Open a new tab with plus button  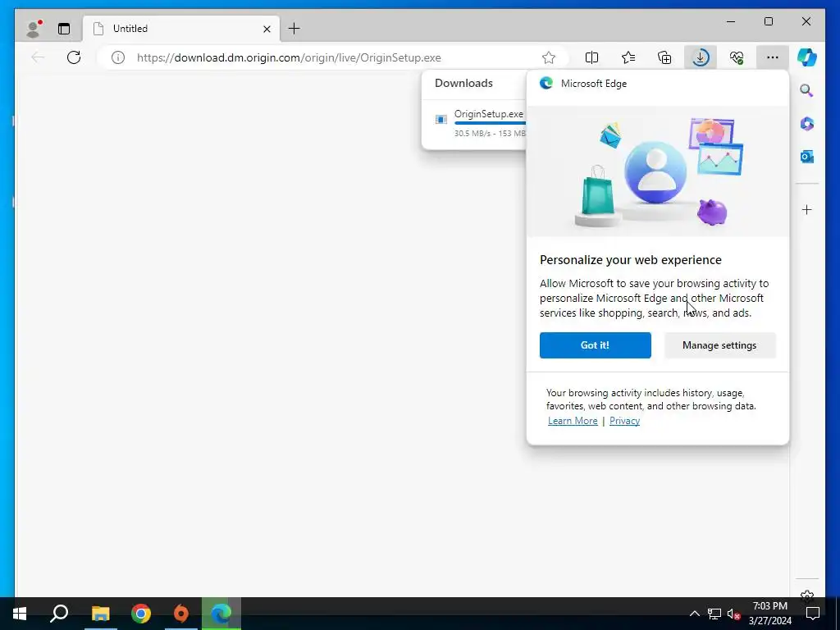pos(294,29)
